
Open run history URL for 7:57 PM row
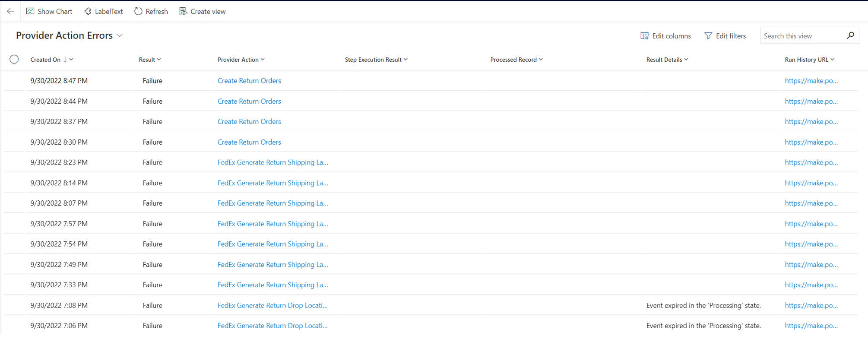[x=811, y=224]
